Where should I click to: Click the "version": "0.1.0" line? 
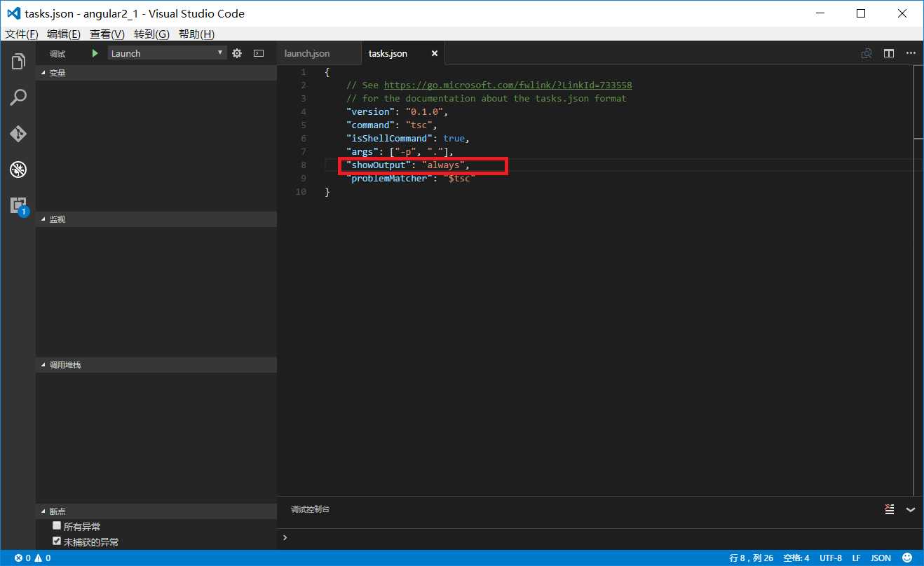pos(396,111)
